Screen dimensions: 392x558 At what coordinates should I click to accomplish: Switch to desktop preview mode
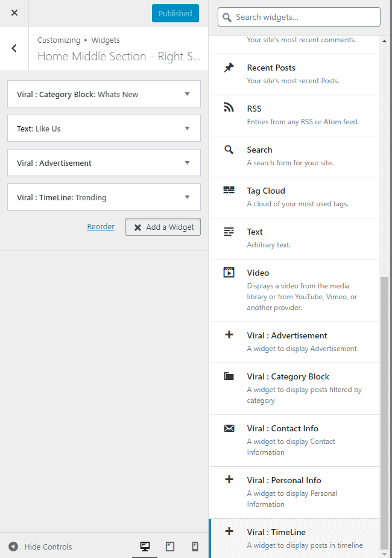click(145, 547)
